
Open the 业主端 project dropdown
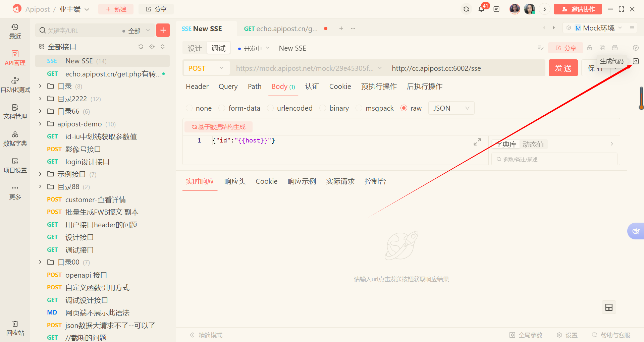[x=74, y=9]
